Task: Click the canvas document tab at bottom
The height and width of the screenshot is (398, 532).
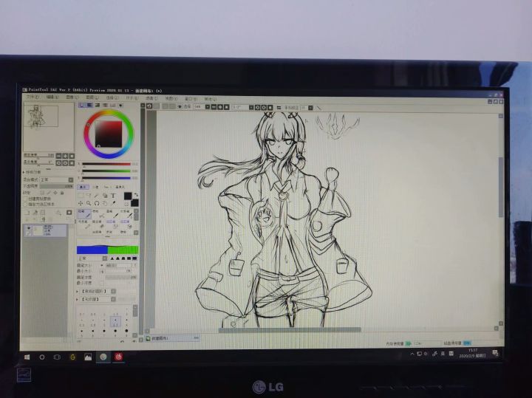Action: (172, 338)
